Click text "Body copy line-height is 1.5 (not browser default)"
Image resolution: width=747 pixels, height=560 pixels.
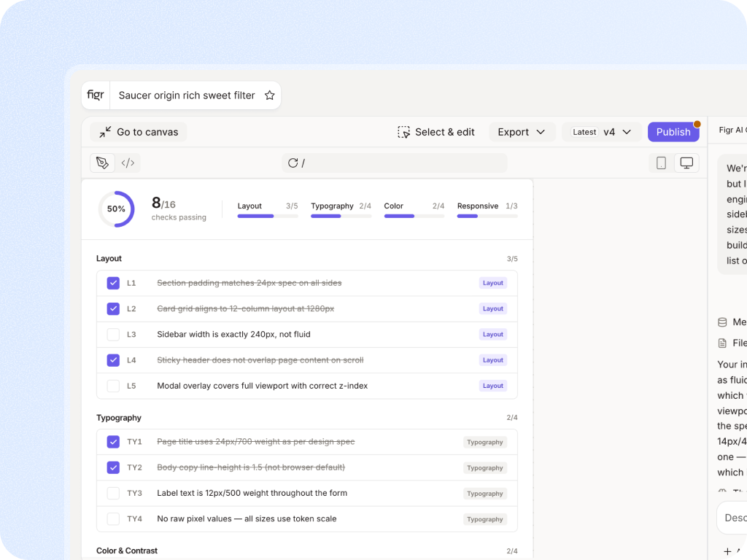(251, 467)
